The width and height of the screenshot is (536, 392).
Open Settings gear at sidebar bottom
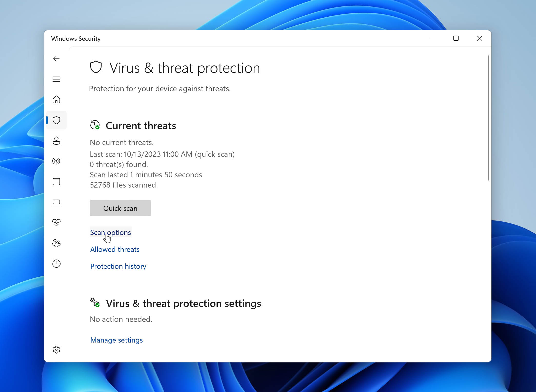tap(56, 350)
